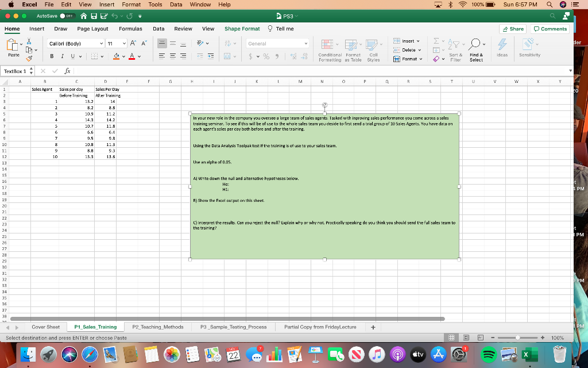Click the Share button
Image resolution: width=588 pixels, height=368 pixels.
point(513,28)
